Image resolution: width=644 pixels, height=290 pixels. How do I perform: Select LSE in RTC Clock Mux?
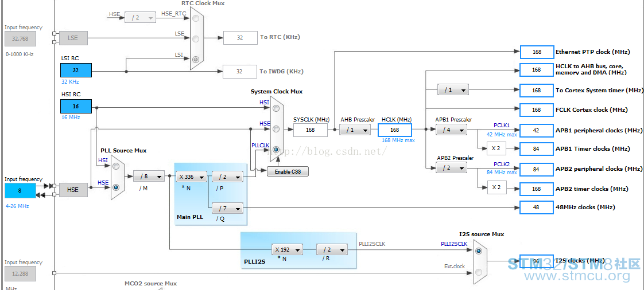pyautogui.click(x=196, y=38)
